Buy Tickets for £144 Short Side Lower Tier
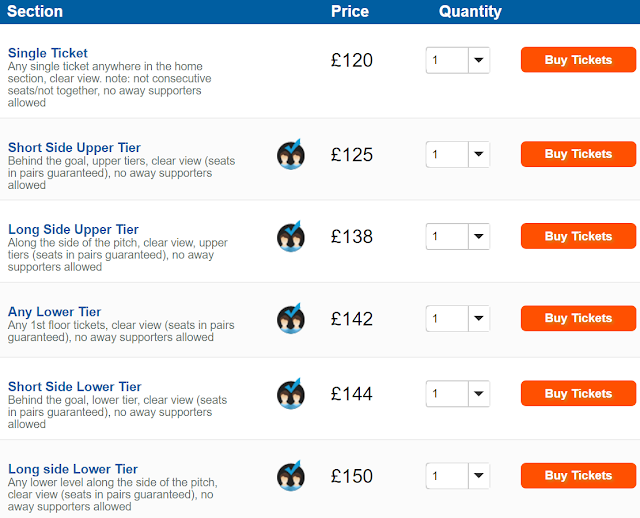 click(578, 393)
